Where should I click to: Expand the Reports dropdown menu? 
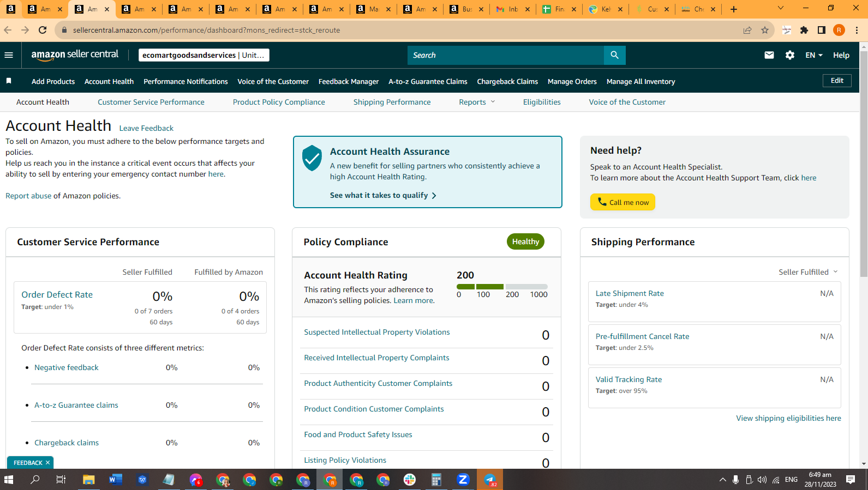click(x=477, y=102)
